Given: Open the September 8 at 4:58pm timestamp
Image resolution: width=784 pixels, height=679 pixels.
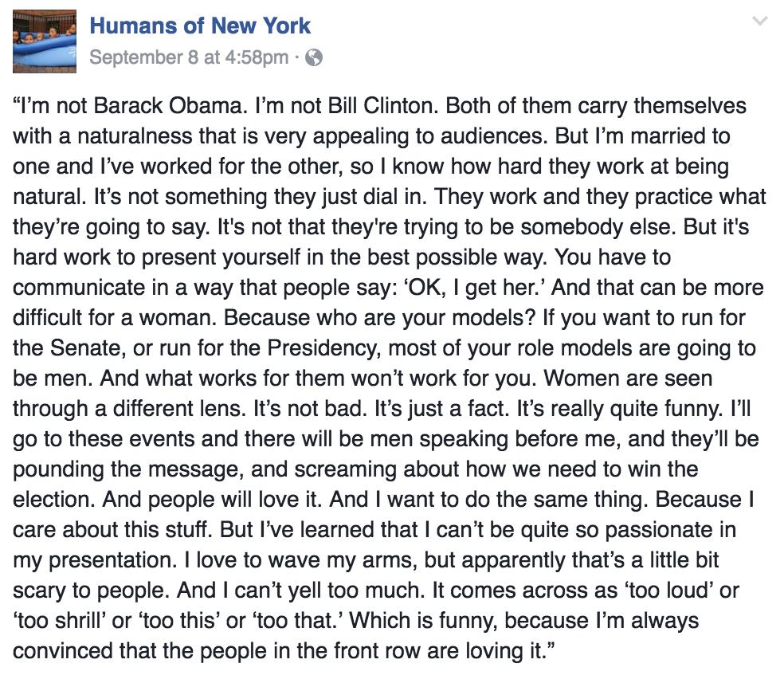Looking at the screenshot, I should [189, 57].
